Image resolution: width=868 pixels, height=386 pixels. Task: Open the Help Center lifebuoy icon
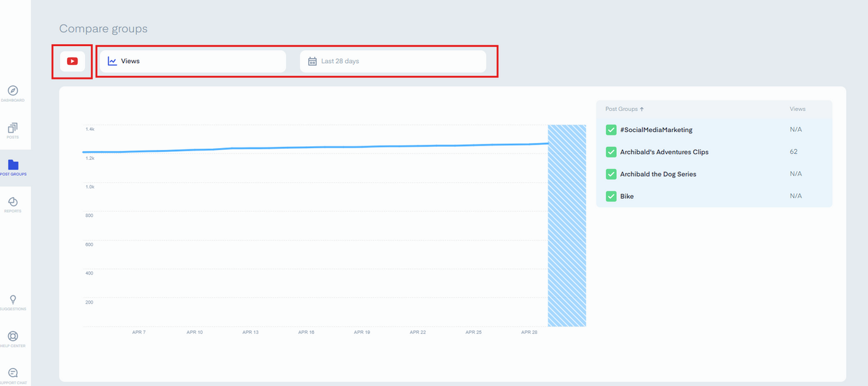(13, 336)
